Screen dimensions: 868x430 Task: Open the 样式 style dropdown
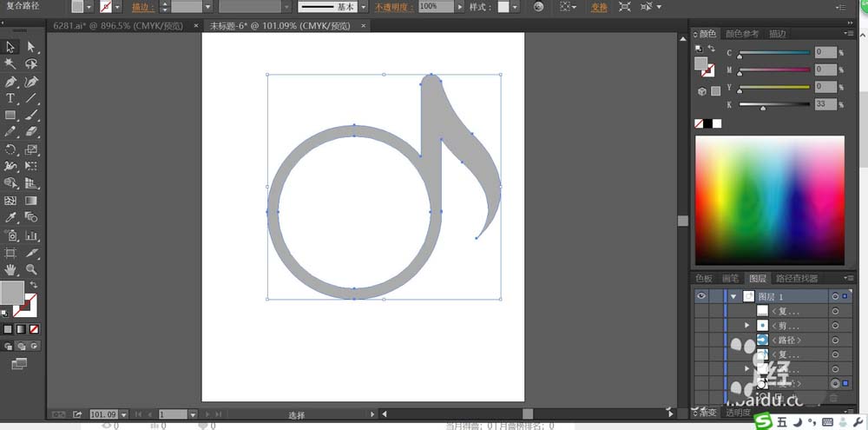(516, 7)
